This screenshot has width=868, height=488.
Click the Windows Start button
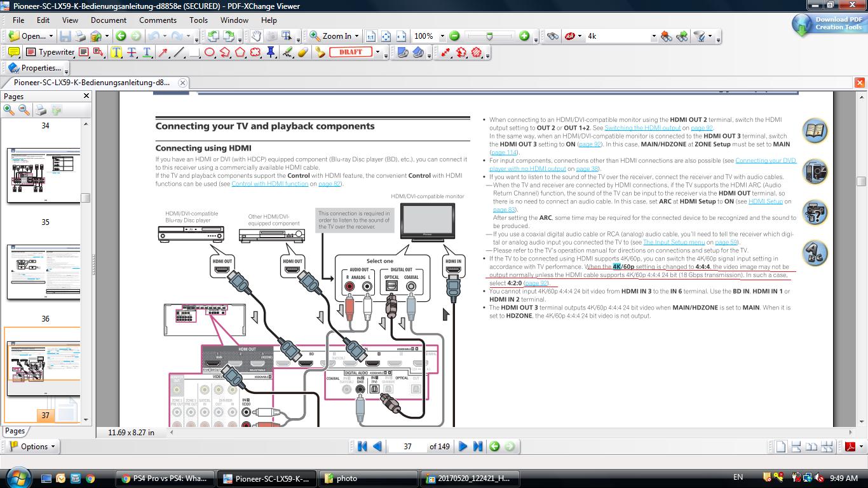click(17, 478)
